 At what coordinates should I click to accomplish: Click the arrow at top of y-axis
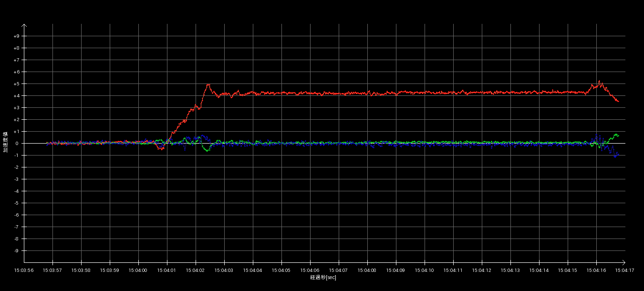[x=24, y=26]
